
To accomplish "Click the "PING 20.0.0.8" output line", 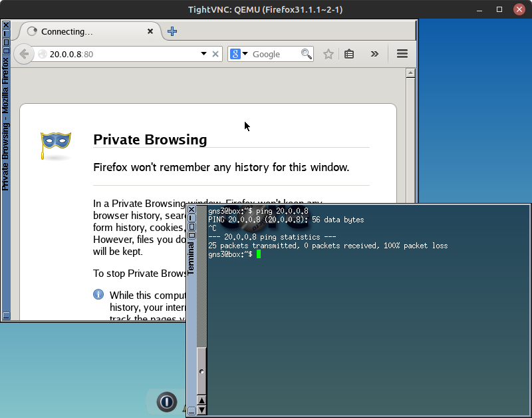I will point(286,220).
